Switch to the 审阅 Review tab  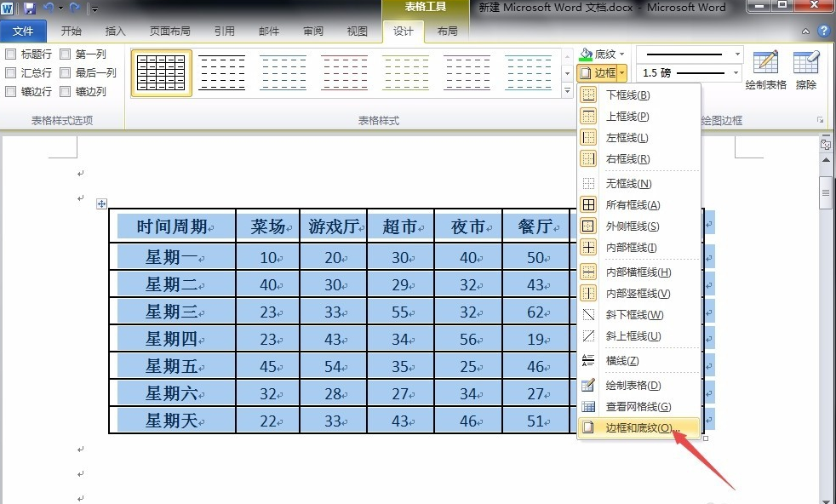tap(313, 31)
